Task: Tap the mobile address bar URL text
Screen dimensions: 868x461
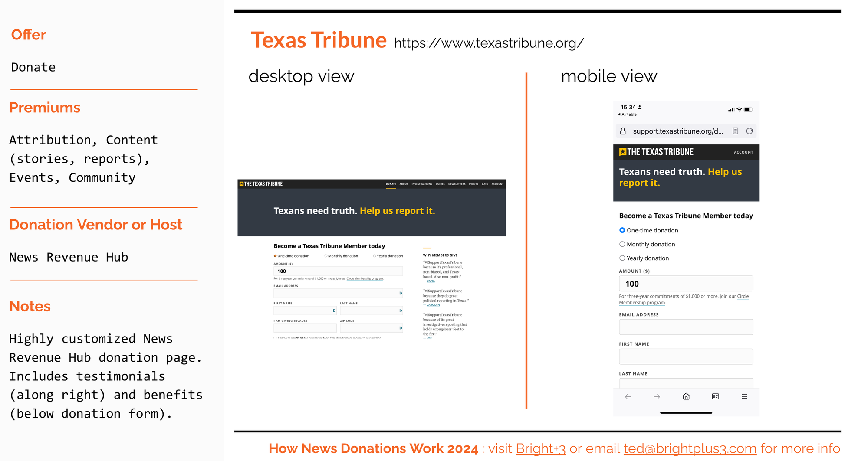Action: tap(678, 131)
